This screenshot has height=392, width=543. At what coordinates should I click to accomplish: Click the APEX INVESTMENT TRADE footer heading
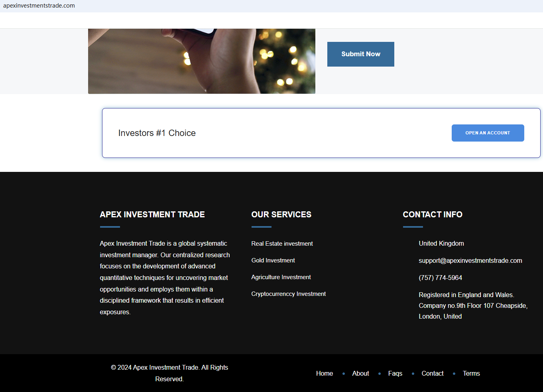tap(152, 215)
